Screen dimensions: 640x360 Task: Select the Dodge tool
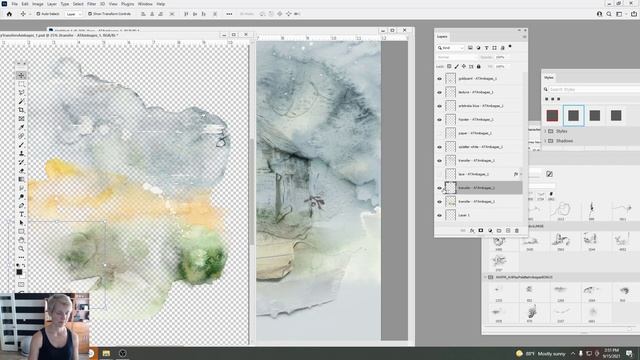pyautogui.click(x=21, y=197)
